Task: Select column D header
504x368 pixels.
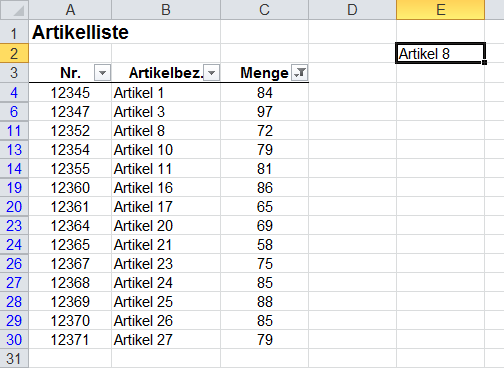Action: [352, 10]
